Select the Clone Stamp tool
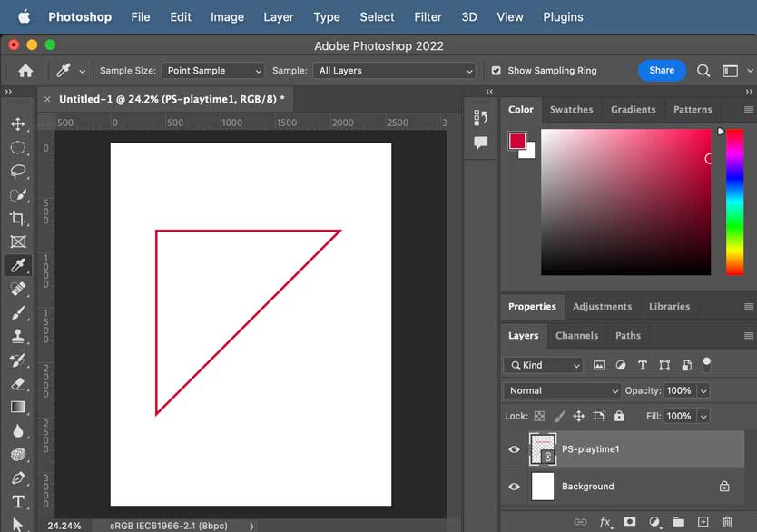Screen dimensions: 757x532 (x=18, y=336)
